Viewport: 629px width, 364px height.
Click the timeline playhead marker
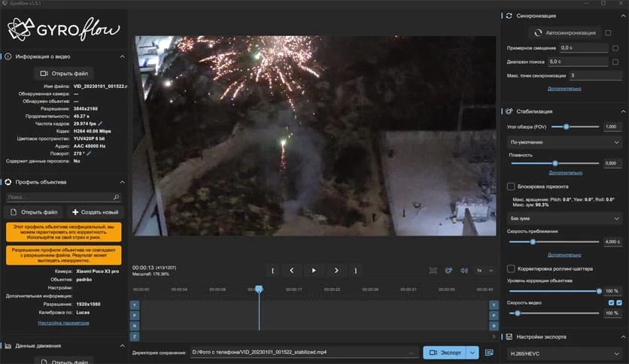click(259, 289)
